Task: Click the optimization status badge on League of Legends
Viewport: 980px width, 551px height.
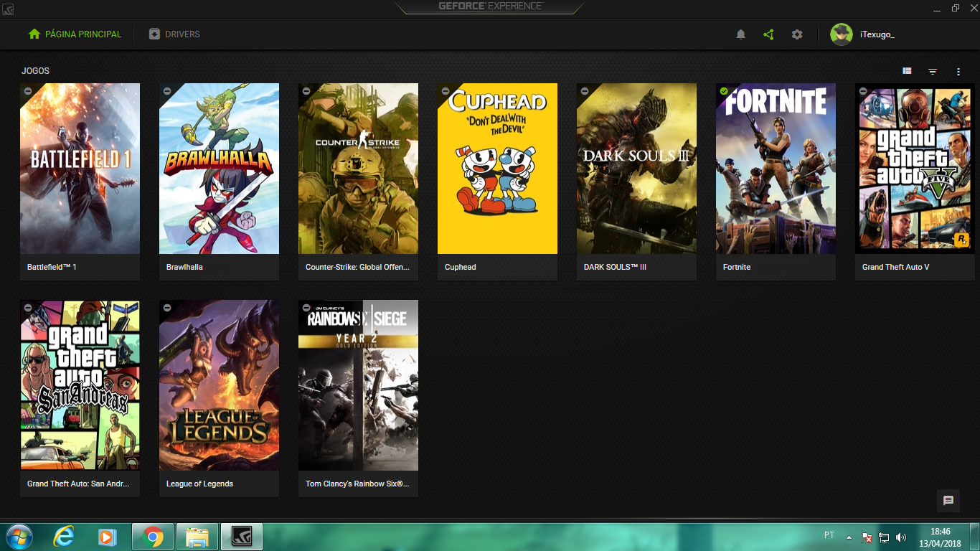Action: point(166,308)
